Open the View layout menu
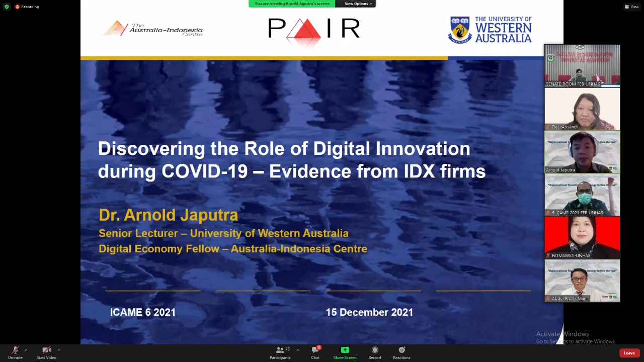644x362 pixels. coord(633,7)
